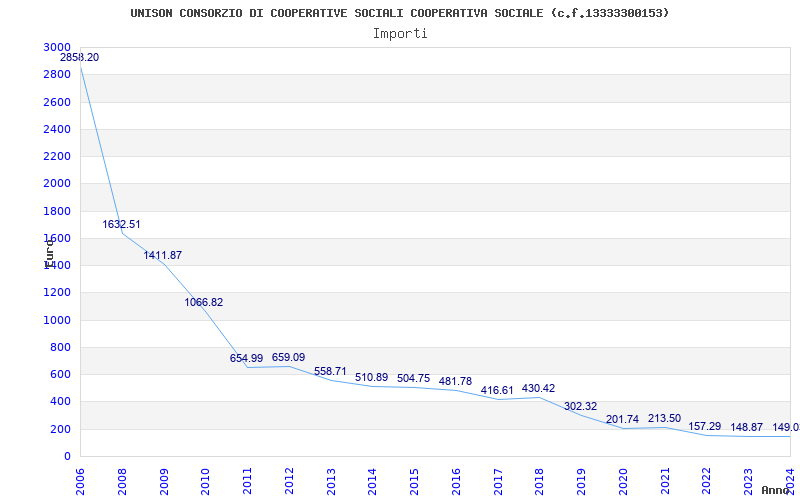800x500 pixels.
Task: Click the data label 659.09
Action: 288,358
